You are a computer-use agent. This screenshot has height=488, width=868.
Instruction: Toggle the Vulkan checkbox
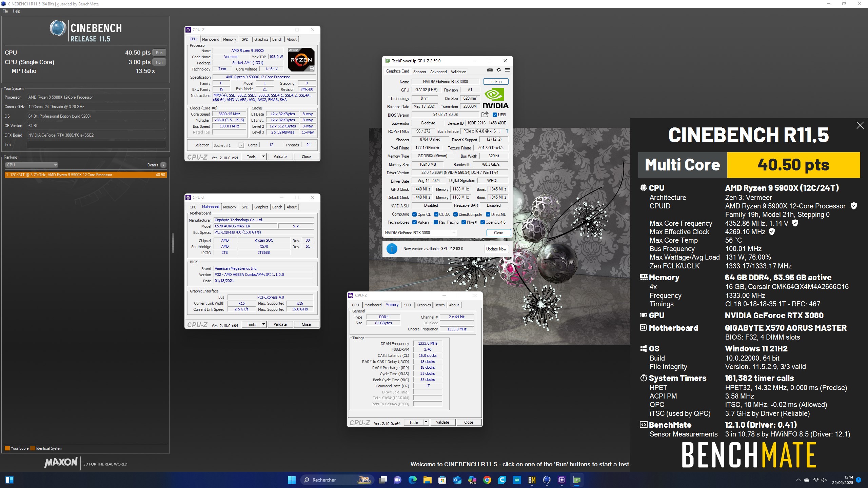point(414,222)
